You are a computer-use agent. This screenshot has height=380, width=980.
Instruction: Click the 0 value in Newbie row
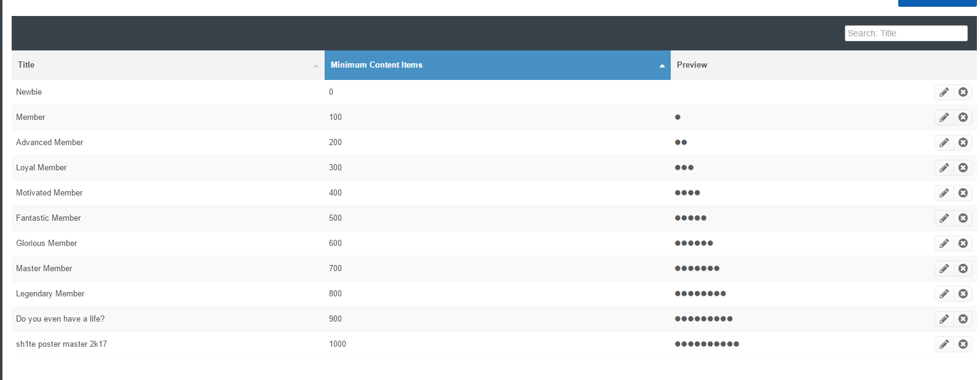click(x=331, y=92)
